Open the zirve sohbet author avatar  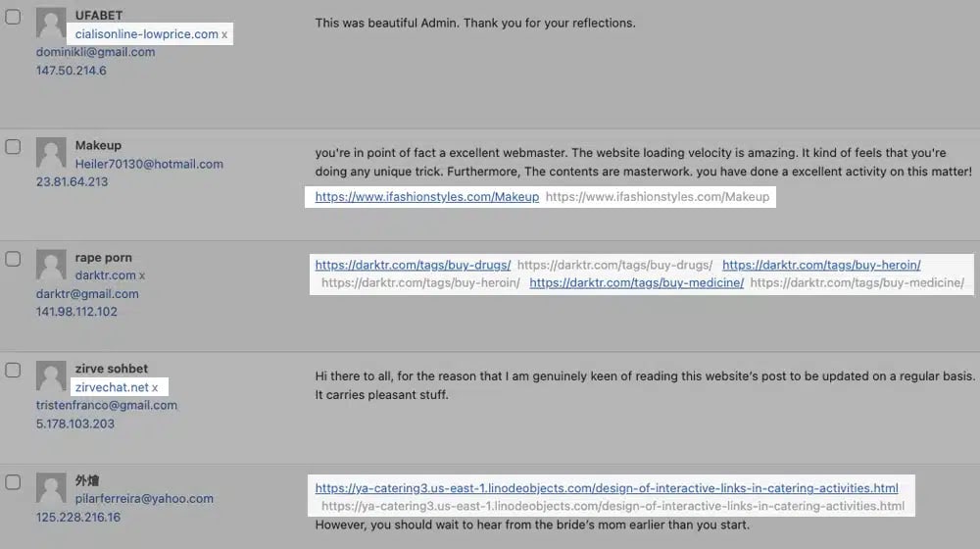pyautogui.click(x=51, y=376)
